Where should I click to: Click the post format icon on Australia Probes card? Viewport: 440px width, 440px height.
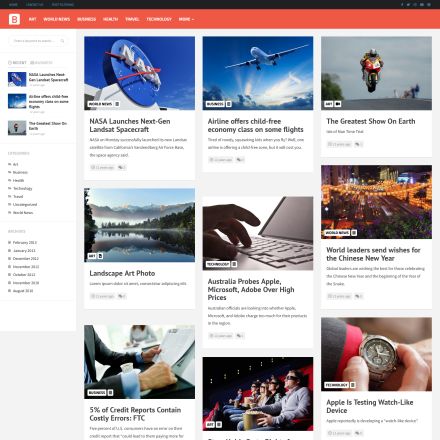tap(234, 264)
